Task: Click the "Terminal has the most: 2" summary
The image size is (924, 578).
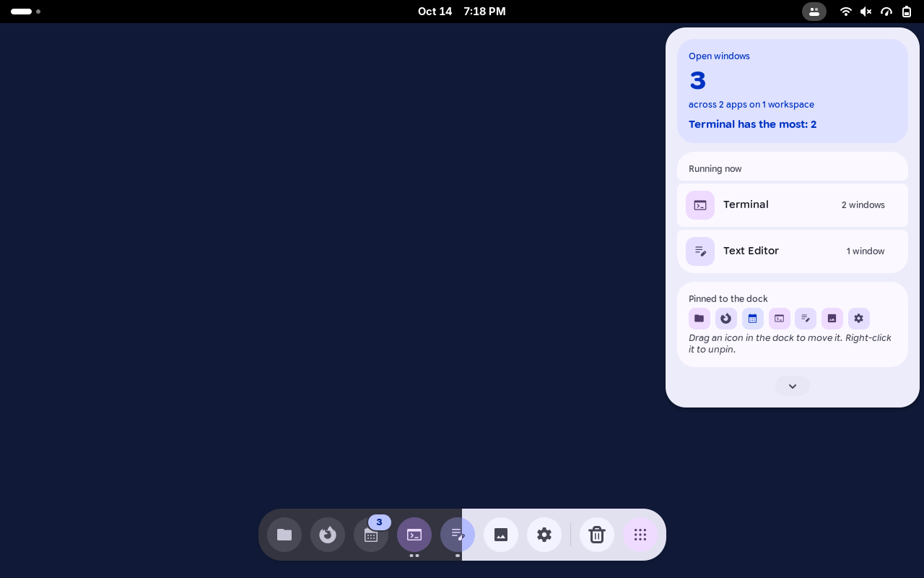Action: (x=752, y=124)
